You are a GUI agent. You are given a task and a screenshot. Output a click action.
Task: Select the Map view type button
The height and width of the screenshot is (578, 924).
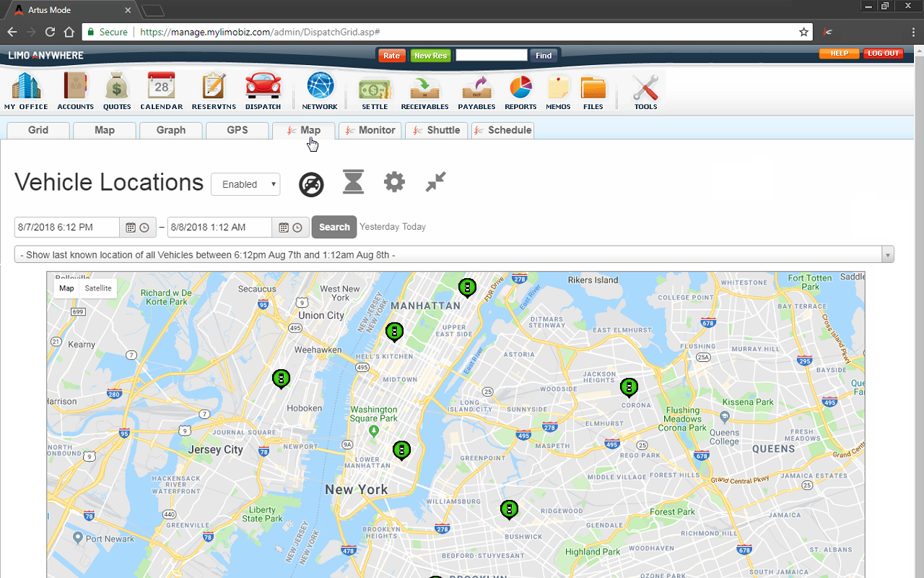[66, 288]
